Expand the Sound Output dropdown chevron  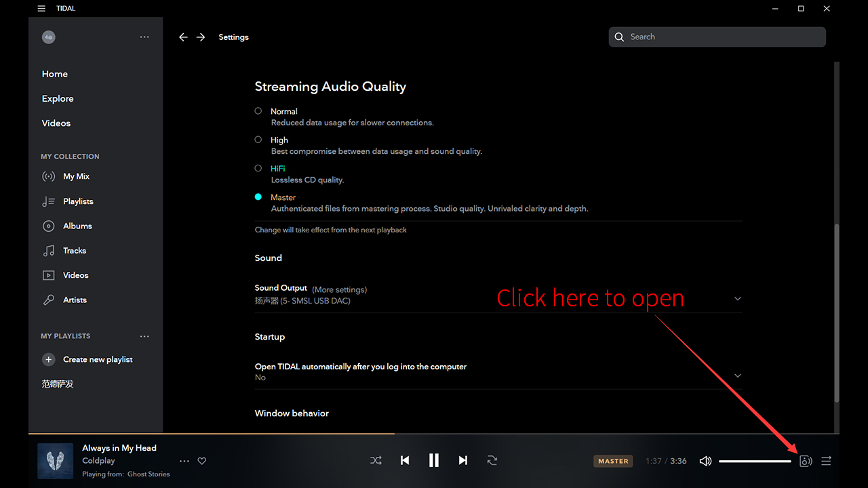click(738, 299)
